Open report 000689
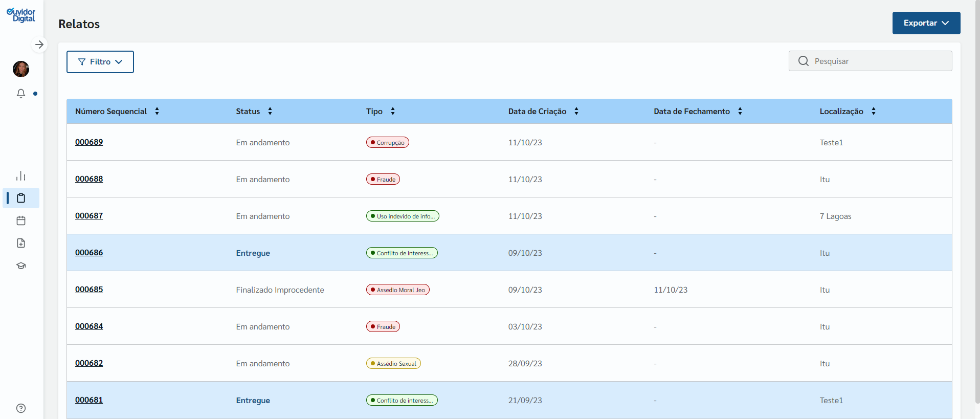980x419 pixels. (89, 142)
